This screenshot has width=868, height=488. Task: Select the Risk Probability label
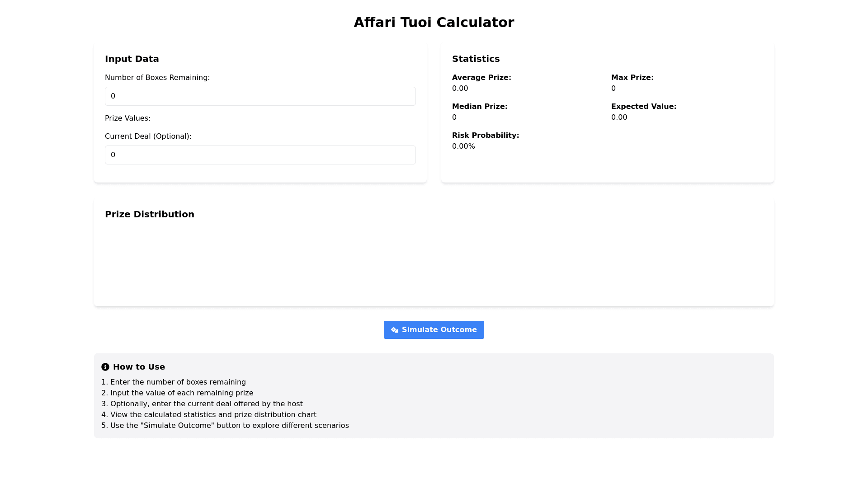point(485,136)
